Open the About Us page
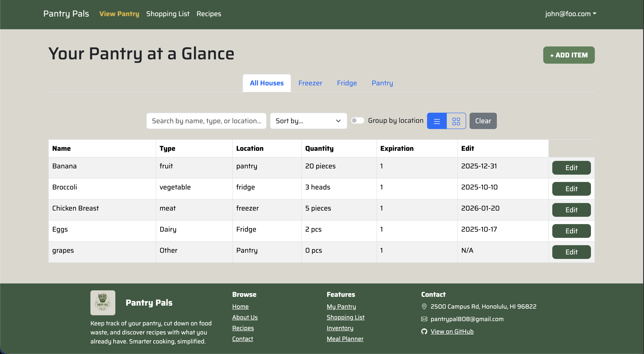This screenshot has height=354, width=644. [x=245, y=317]
